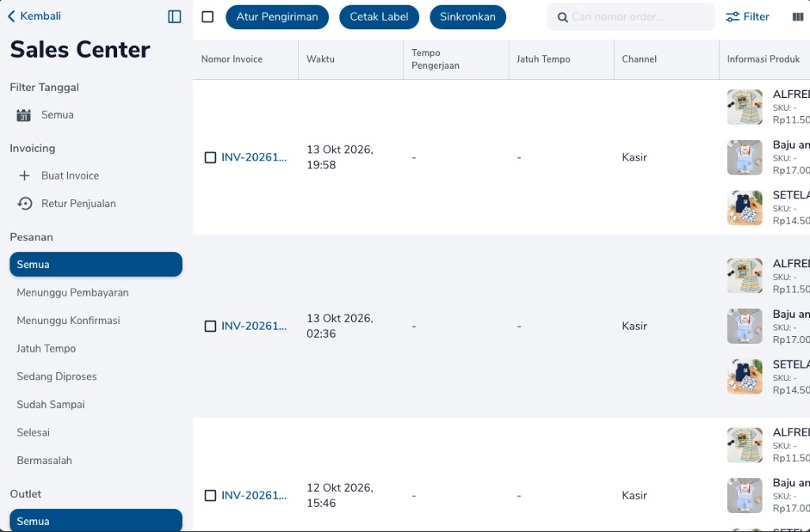810x532 pixels.
Task: Click Kasir channel in 02:36 row
Action: pos(634,326)
